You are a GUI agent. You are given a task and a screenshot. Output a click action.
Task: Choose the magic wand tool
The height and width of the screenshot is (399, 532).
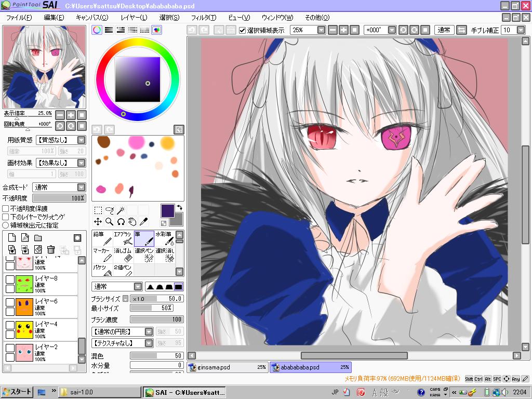pos(121,210)
